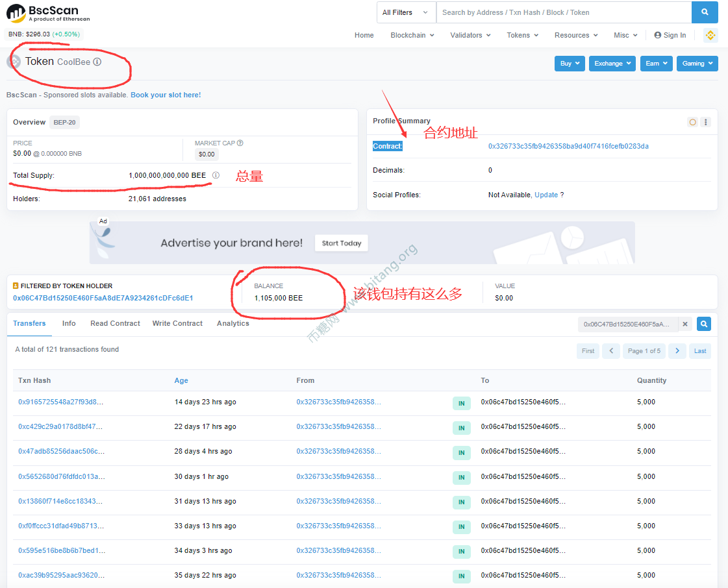Open the All Filters dropdown

[x=405, y=12]
